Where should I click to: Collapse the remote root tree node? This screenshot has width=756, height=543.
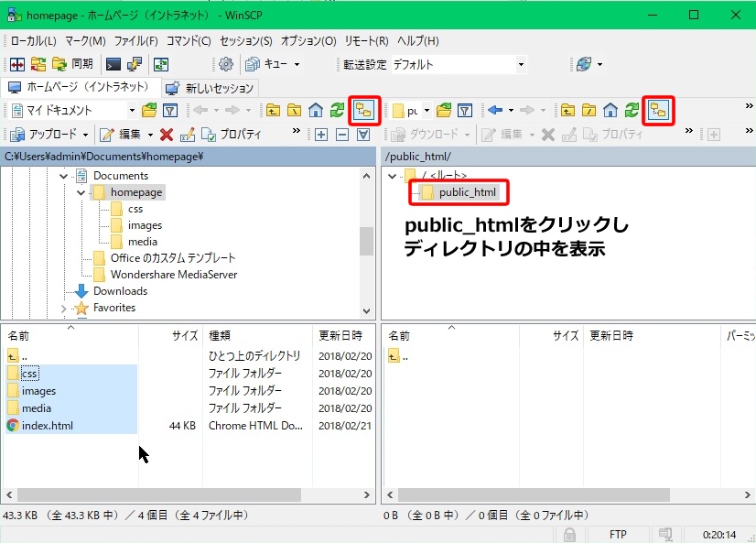coord(393,176)
